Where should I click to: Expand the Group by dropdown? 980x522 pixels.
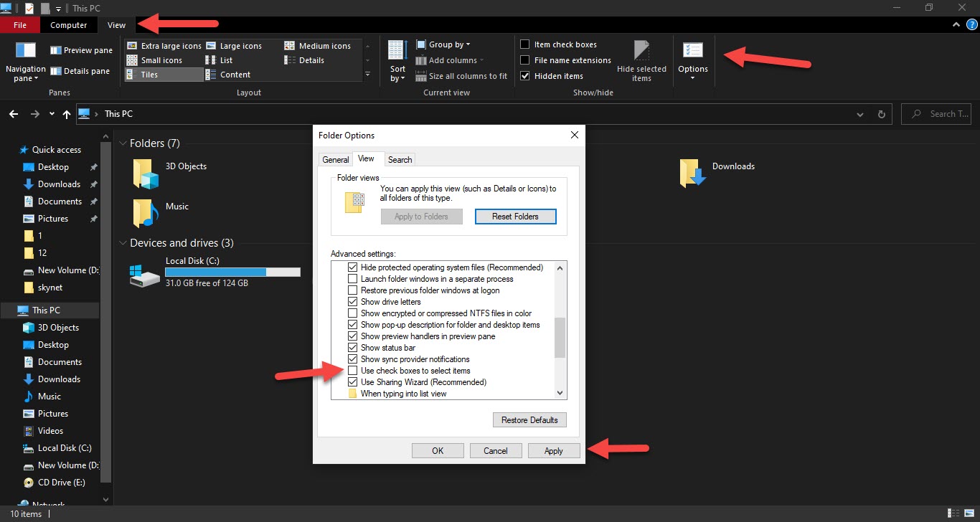point(449,44)
